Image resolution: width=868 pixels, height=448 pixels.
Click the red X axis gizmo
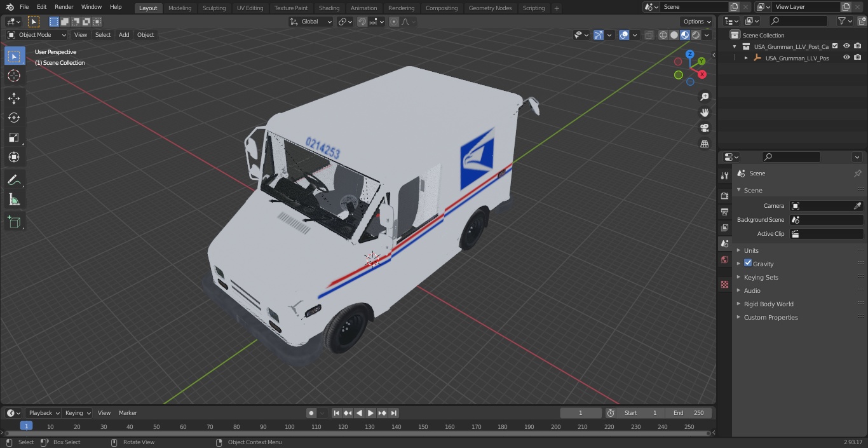tap(702, 74)
